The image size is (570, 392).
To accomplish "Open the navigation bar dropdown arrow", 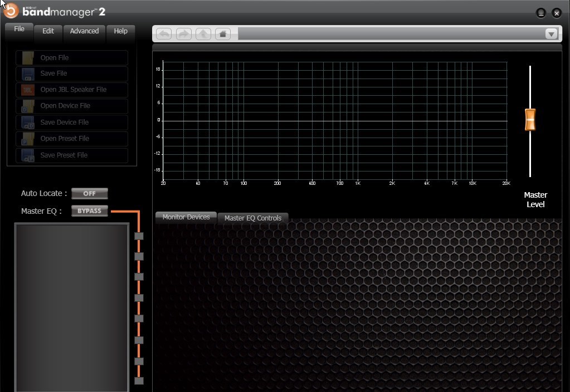I will (x=551, y=33).
